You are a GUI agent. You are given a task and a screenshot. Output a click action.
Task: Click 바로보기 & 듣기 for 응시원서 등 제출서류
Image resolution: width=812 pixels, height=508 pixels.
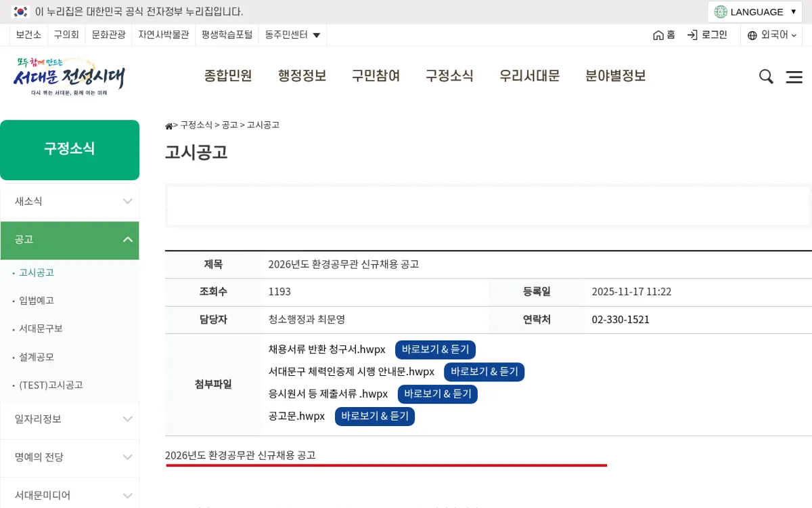click(x=438, y=394)
